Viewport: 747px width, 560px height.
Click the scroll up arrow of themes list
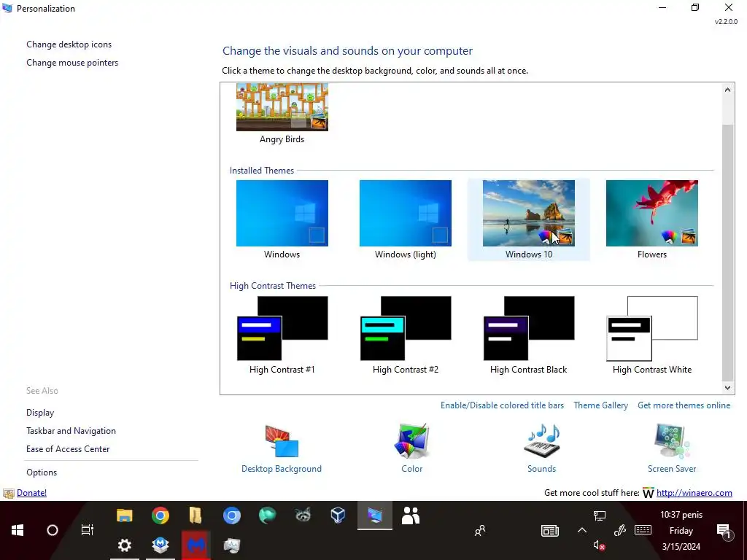click(x=727, y=90)
